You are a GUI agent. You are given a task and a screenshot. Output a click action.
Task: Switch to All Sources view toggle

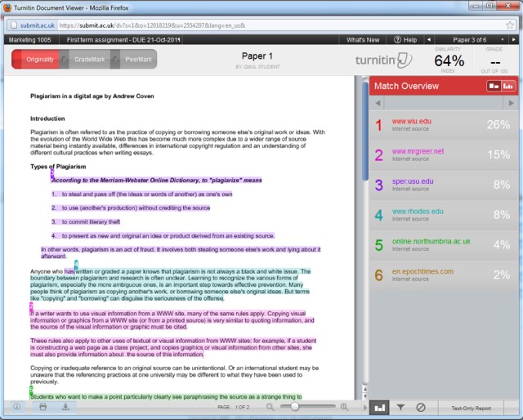(x=508, y=87)
